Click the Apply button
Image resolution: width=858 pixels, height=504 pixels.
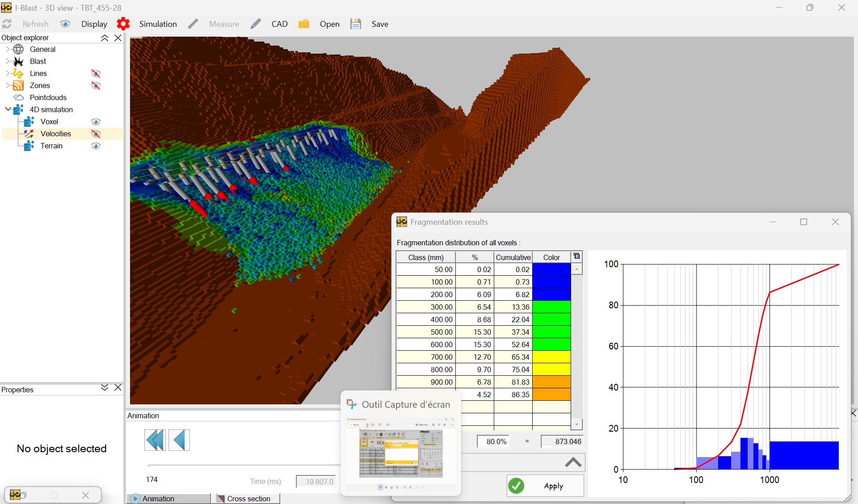pyautogui.click(x=545, y=486)
